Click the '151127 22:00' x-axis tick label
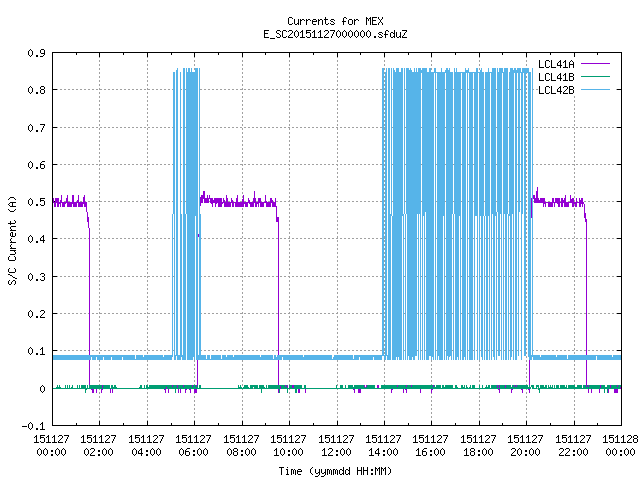The width and height of the screenshot is (640, 480). tap(573, 445)
